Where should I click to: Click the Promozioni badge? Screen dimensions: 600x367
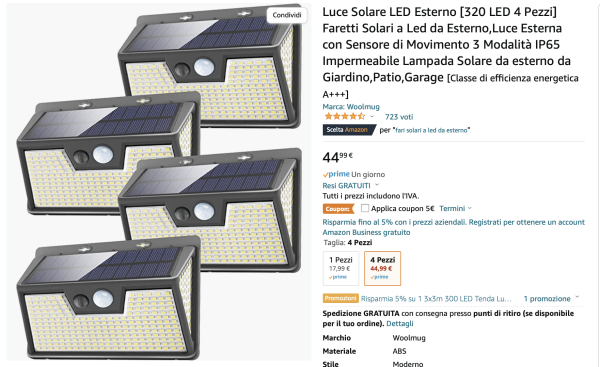pyautogui.click(x=341, y=298)
